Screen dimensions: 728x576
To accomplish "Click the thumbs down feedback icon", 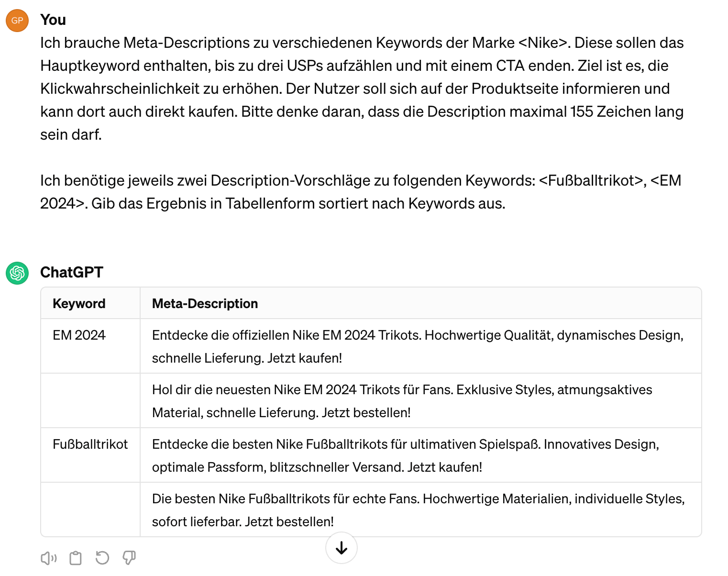I will coord(129,558).
